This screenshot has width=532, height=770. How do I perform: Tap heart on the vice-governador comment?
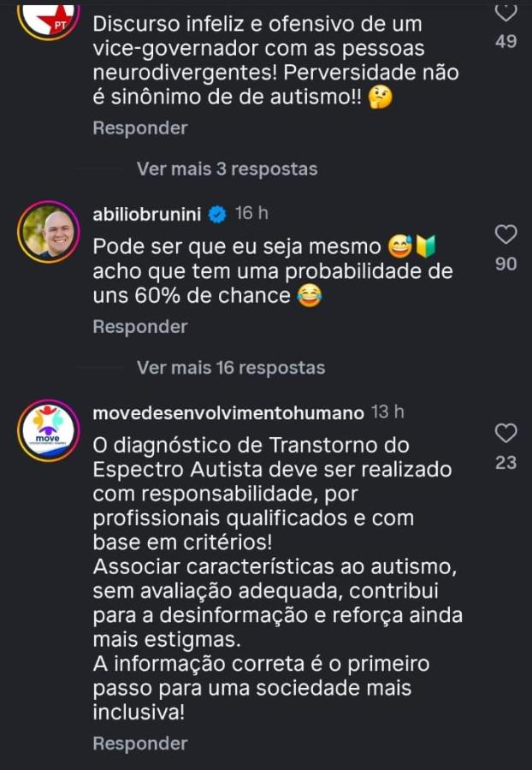(x=506, y=12)
